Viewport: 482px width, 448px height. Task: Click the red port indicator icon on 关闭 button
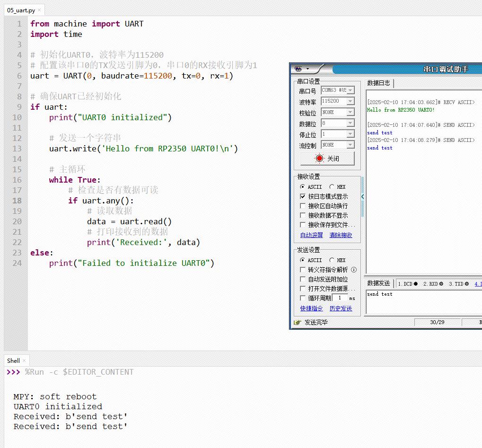(x=319, y=158)
